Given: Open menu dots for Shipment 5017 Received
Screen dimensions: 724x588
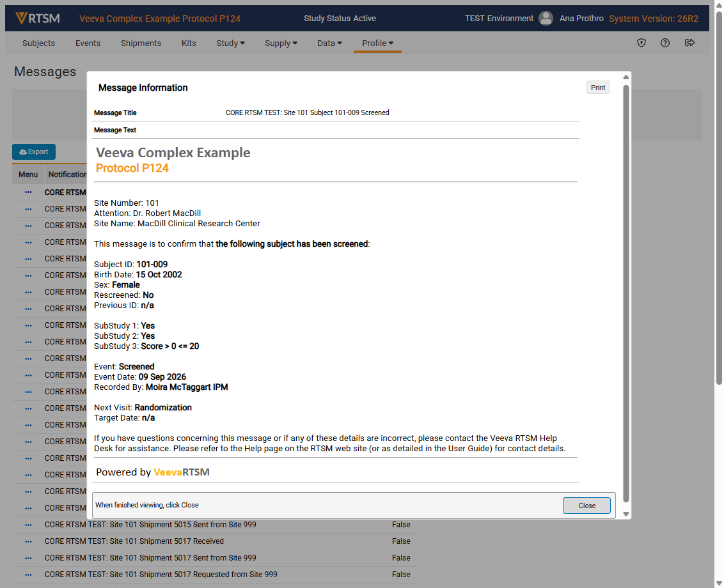Looking at the screenshot, I should point(28,541).
